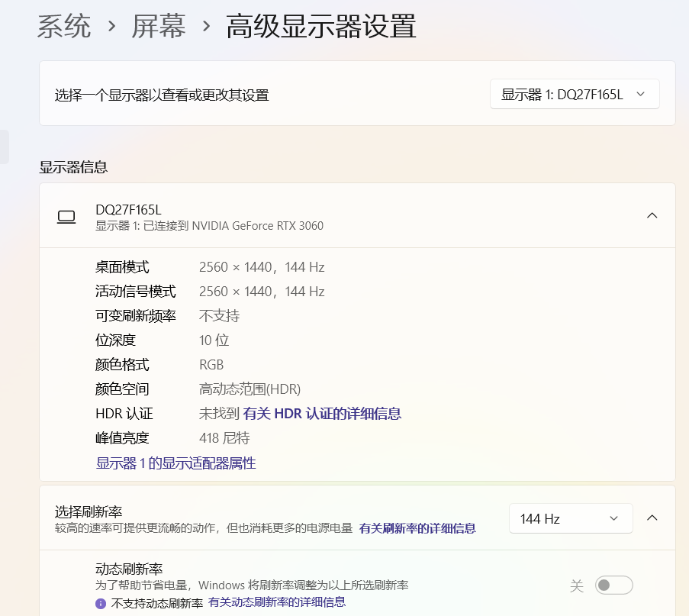Viewport: 689px width, 616px height.
Task: Open the 显示器 1: DQ27F165L display selector
Action: 574,94
